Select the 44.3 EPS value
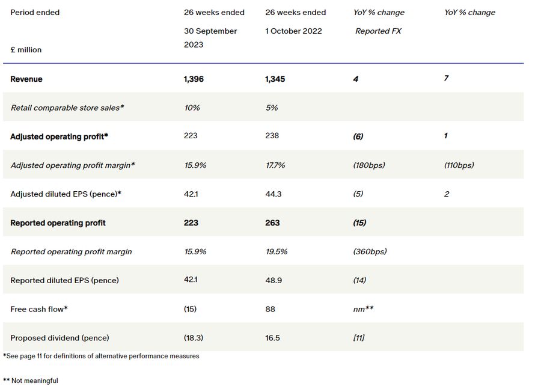This screenshot has width=541, height=392. point(274,194)
